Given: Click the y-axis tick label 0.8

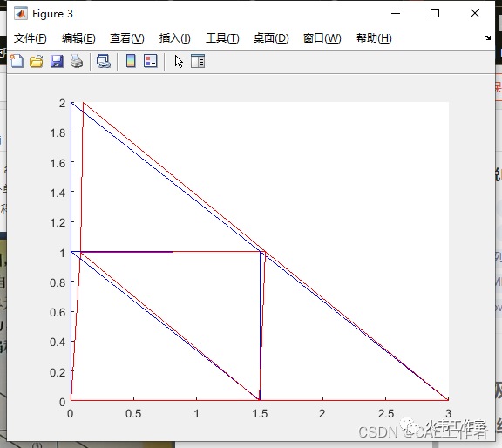Looking at the screenshot, I should pos(58,282).
